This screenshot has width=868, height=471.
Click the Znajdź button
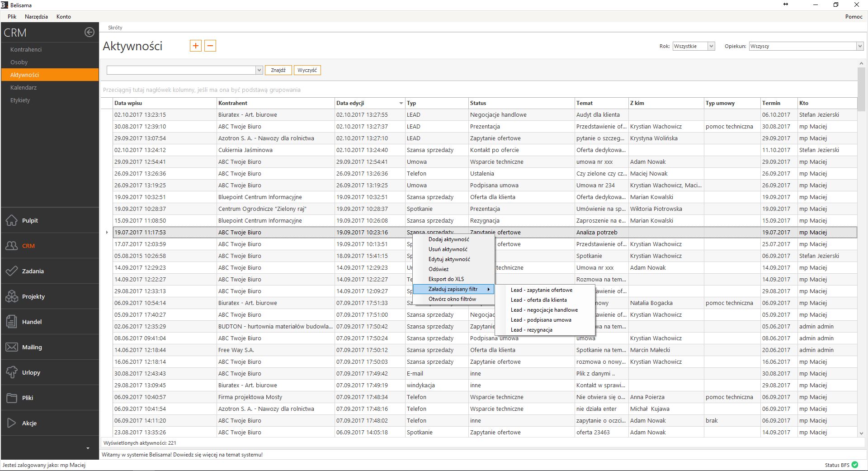[278, 70]
